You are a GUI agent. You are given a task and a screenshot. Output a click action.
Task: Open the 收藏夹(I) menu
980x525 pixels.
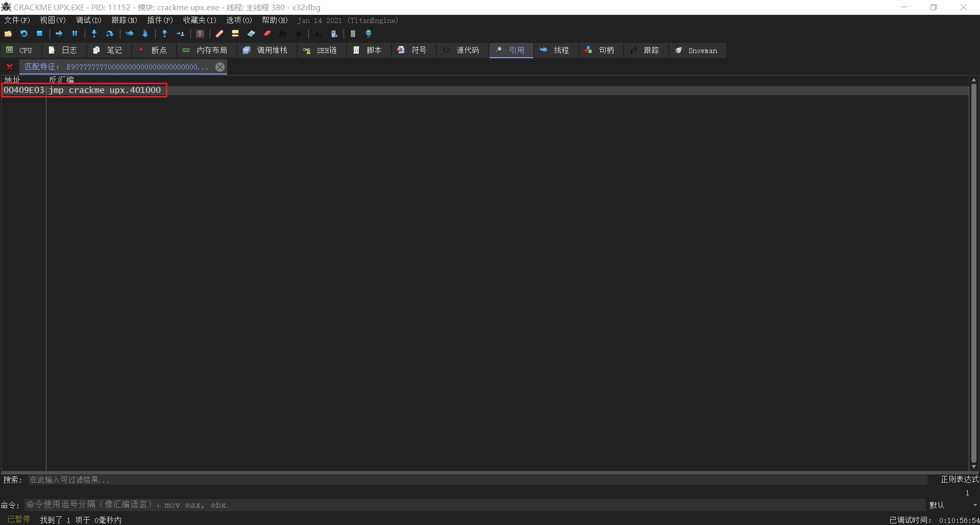point(200,20)
